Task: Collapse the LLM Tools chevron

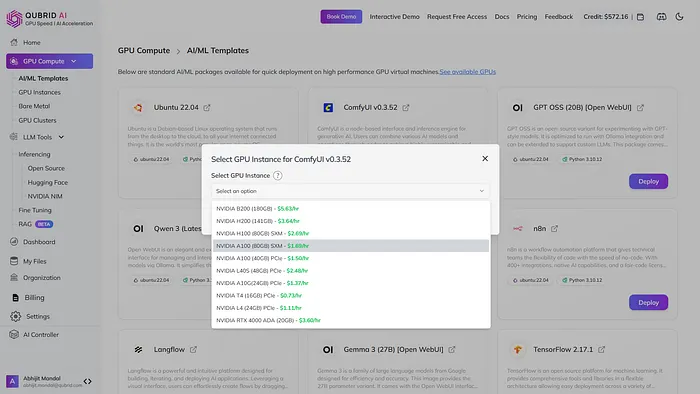Action: tap(61, 137)
